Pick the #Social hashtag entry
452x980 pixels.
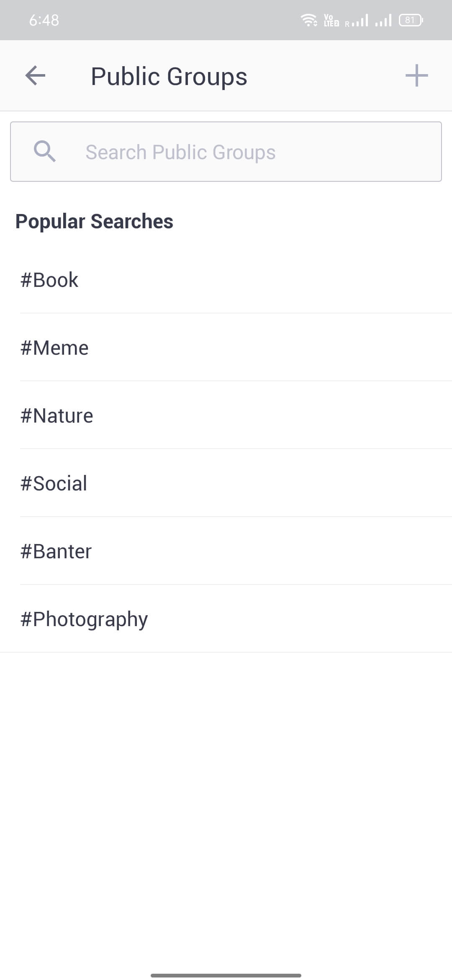54,483
